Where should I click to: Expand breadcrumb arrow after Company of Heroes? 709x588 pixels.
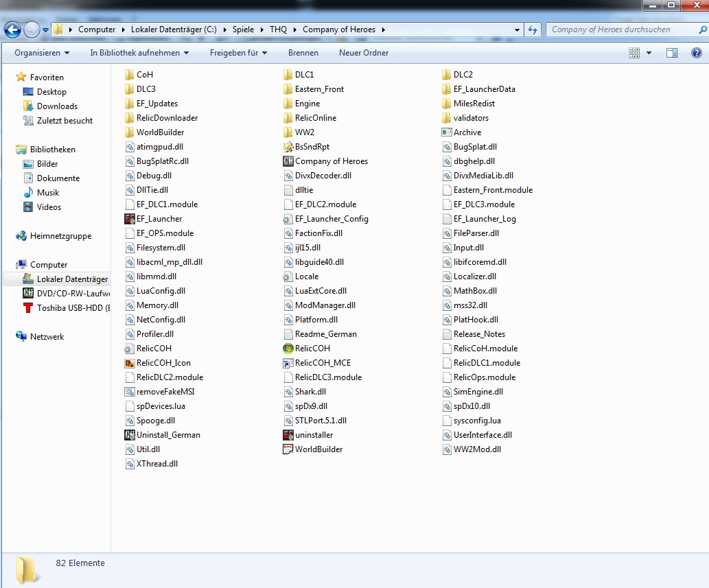point(384,30)
